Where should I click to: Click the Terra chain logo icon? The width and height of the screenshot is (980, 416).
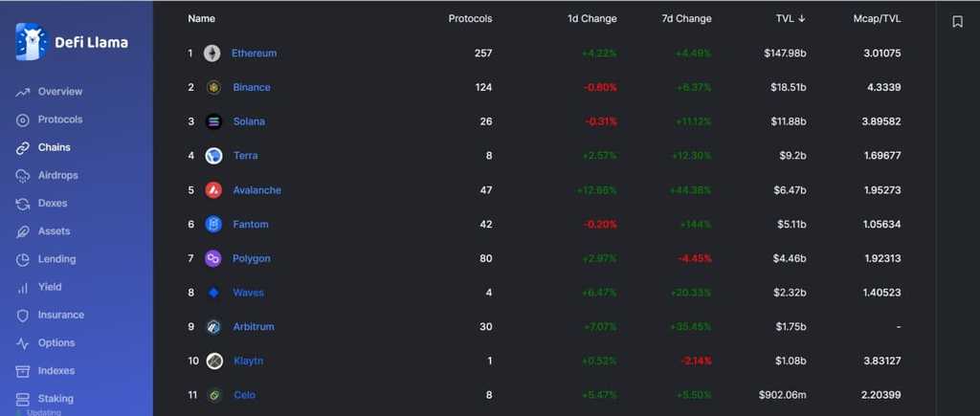coord(213,156)
